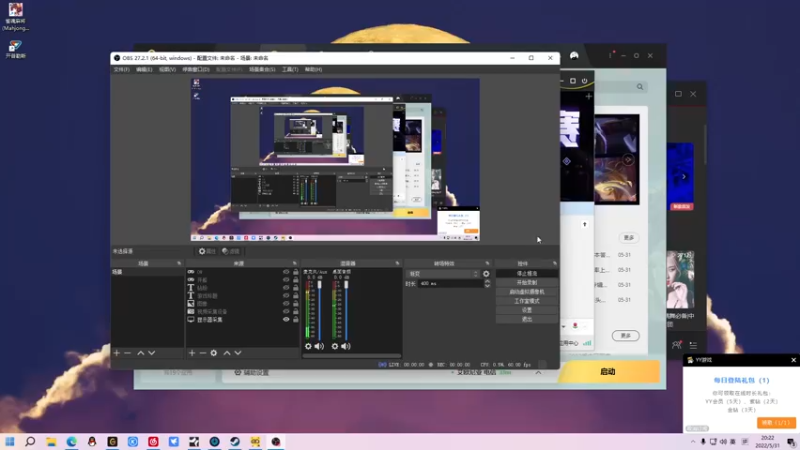Image resolution: width=800 pixels, height=450 pixels.
Task: Remove selected source with the minus icon
Action: click(203, 353)
